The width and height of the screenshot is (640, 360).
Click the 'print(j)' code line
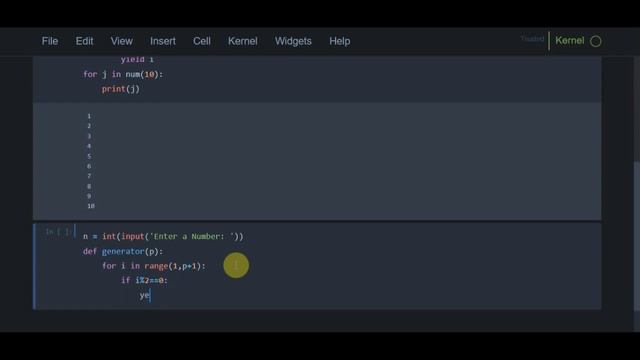(120, 89)
